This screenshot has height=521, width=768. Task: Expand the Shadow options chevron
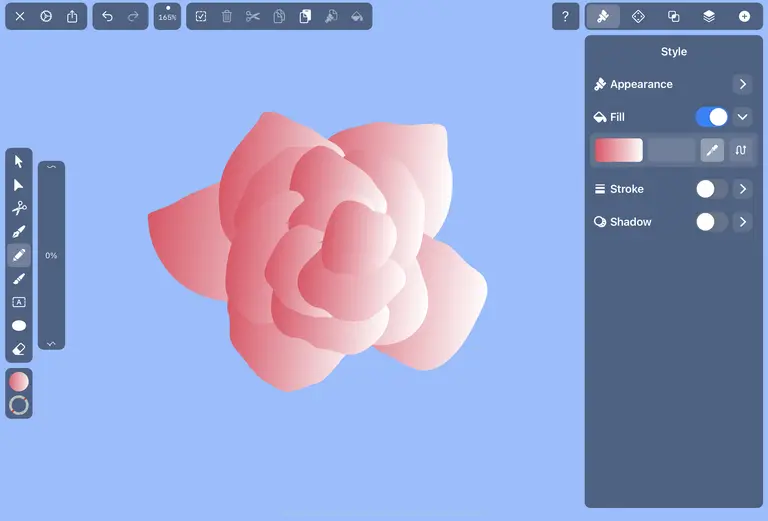(x=743, y=222)
